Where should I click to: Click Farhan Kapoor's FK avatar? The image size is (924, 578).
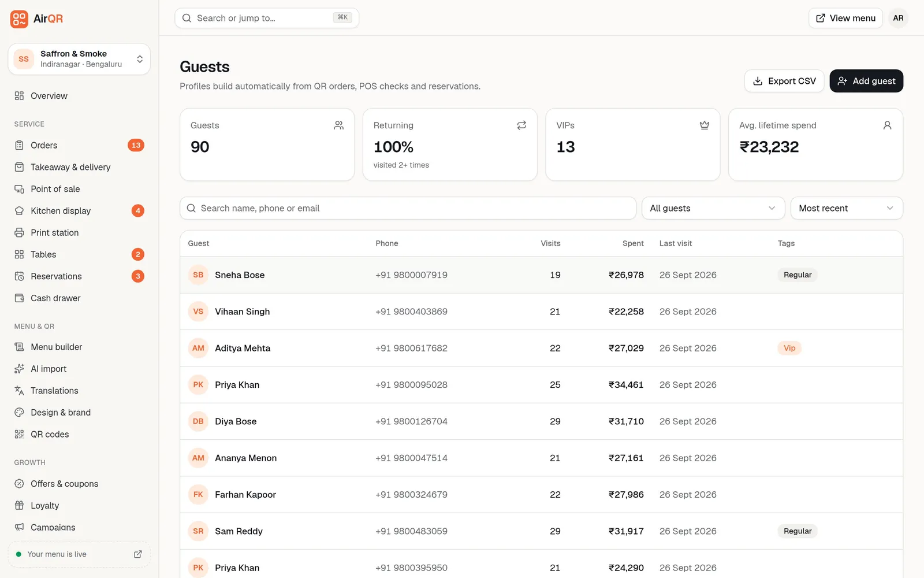(198, 495)
